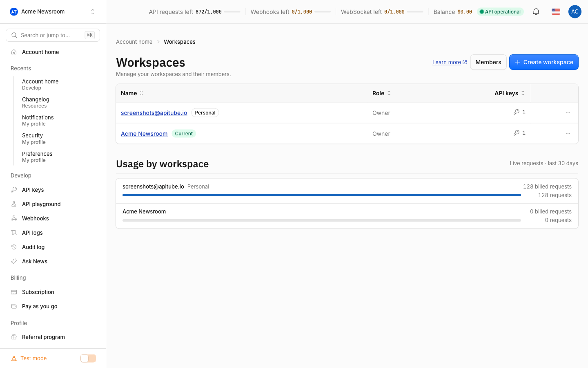Click the Personal badge
The width and height of the screenshot is (588, 368).
click(205, 113)
